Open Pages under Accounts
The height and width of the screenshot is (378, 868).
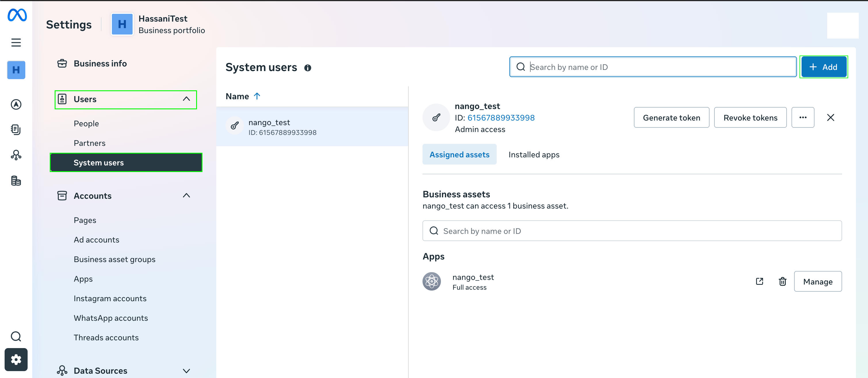point(85,220)
